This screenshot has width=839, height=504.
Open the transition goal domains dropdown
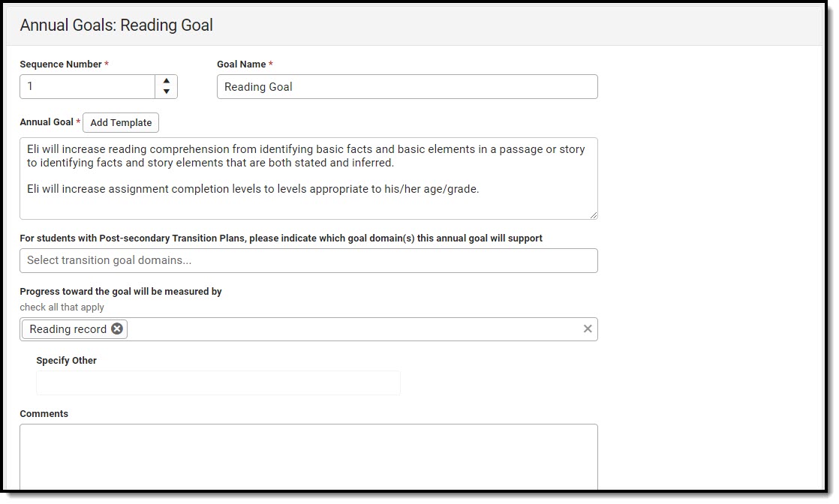point(308,260)
